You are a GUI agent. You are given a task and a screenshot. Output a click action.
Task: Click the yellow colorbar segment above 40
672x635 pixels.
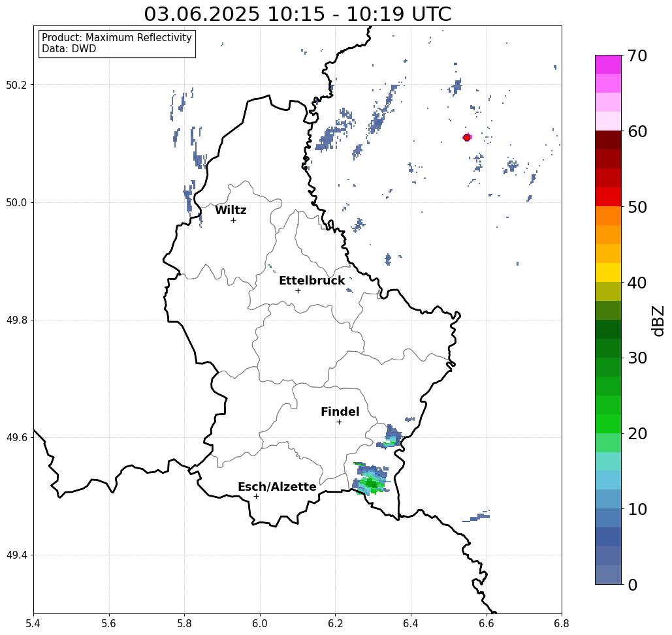coord(608,273)
